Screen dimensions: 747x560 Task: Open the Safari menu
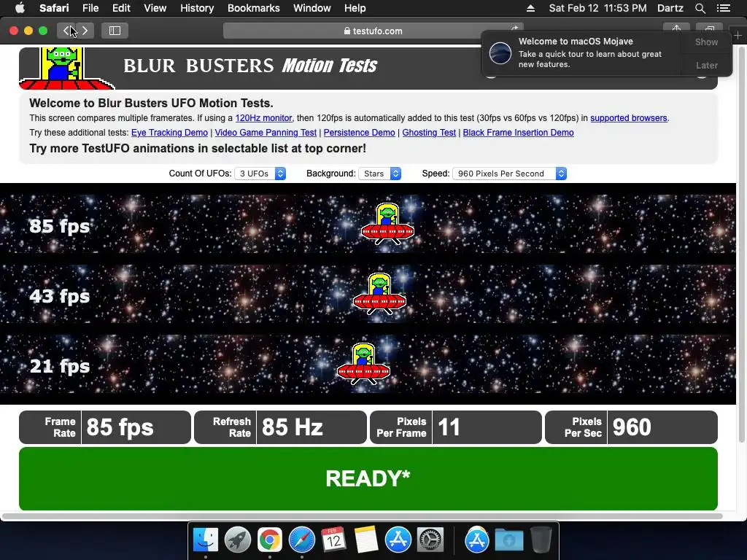[54, 8]
